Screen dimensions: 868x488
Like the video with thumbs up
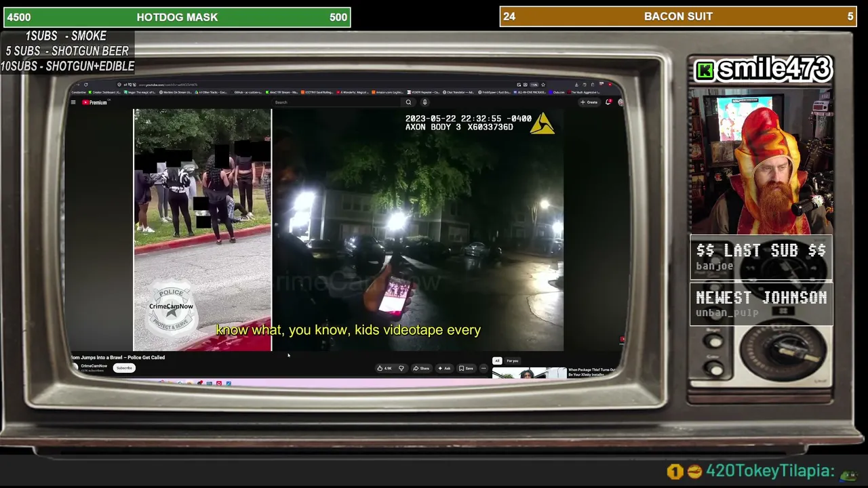pos(385,368)
